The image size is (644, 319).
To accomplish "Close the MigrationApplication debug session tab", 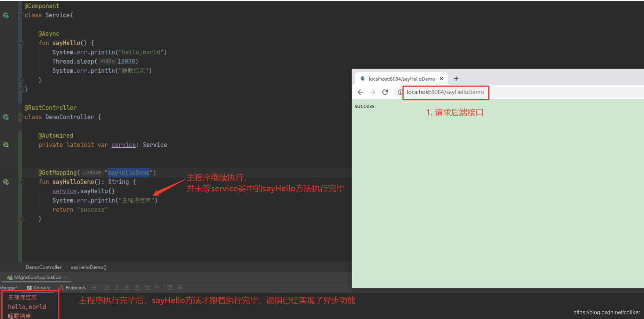I will coord(65,277).
